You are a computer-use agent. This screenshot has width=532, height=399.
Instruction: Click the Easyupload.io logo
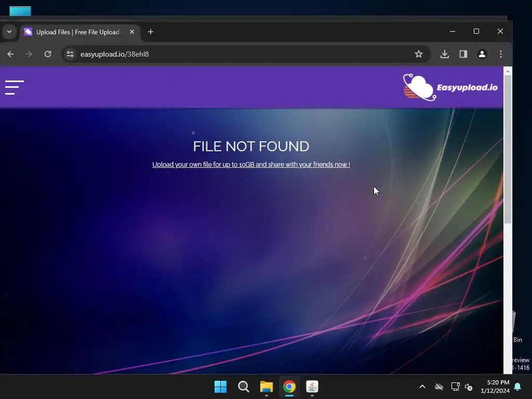tap(450, 87)
